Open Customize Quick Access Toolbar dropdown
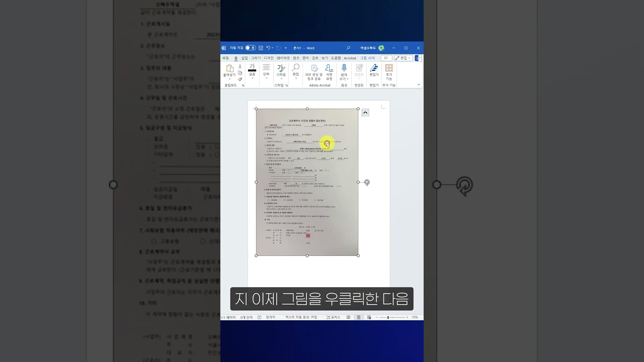 pos(285,48)
